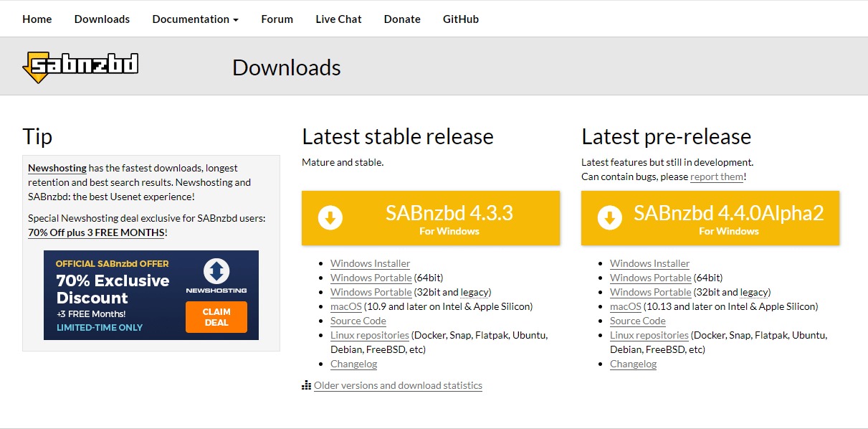Click the report them link under pre-release
Viewport: 868px width, 429px height.
click(717, 176)
